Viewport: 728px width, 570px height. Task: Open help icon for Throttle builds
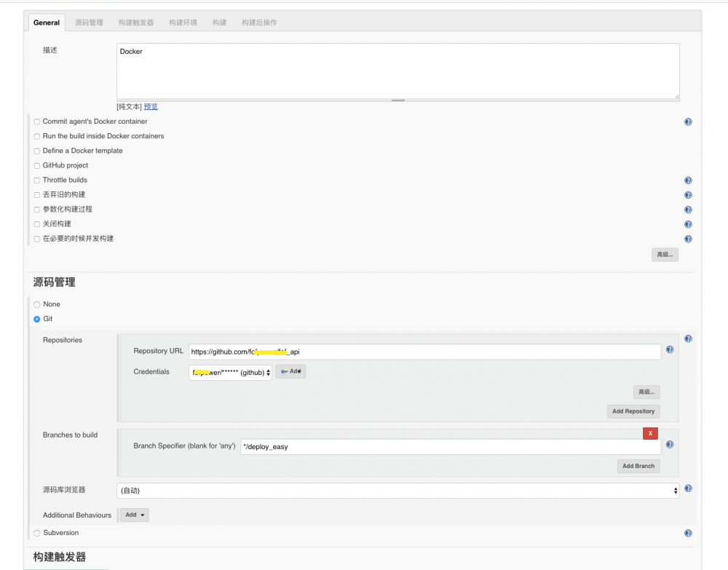coord(688,181)
